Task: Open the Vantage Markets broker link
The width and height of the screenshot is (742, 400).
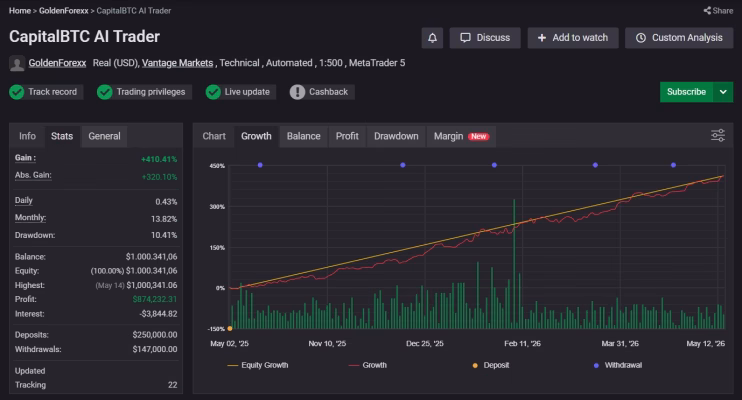Action: click(x=177, y=63)
